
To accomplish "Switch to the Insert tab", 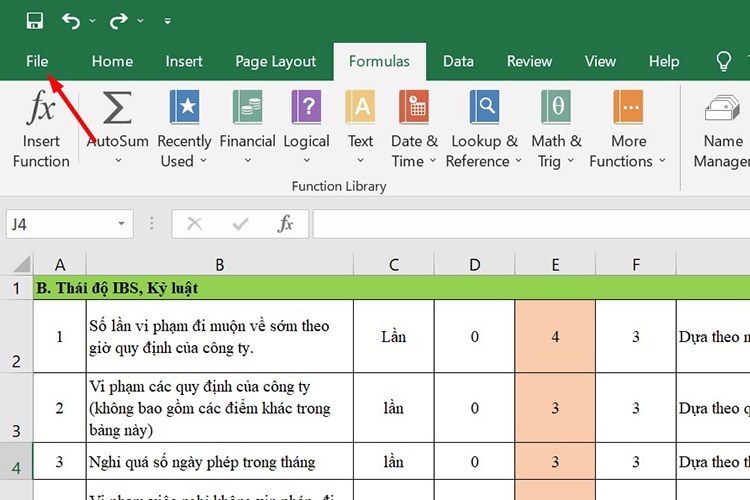I will [184, 61].
